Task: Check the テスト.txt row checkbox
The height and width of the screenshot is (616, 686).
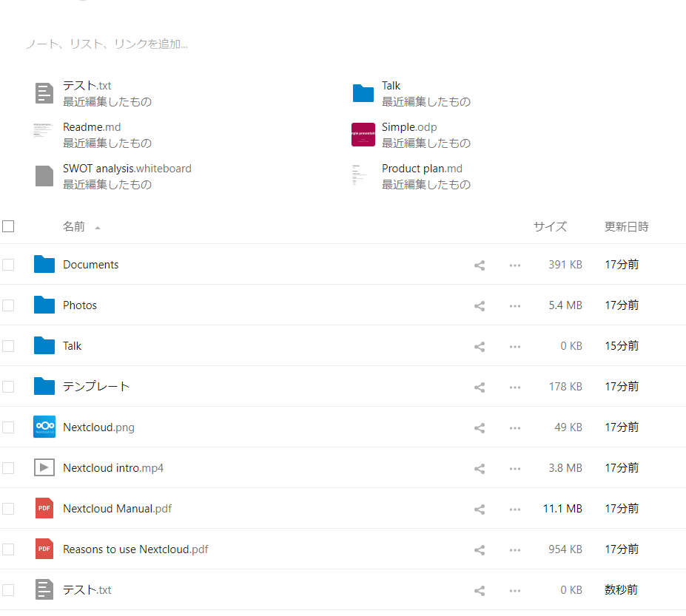Action: coord(8,590)
